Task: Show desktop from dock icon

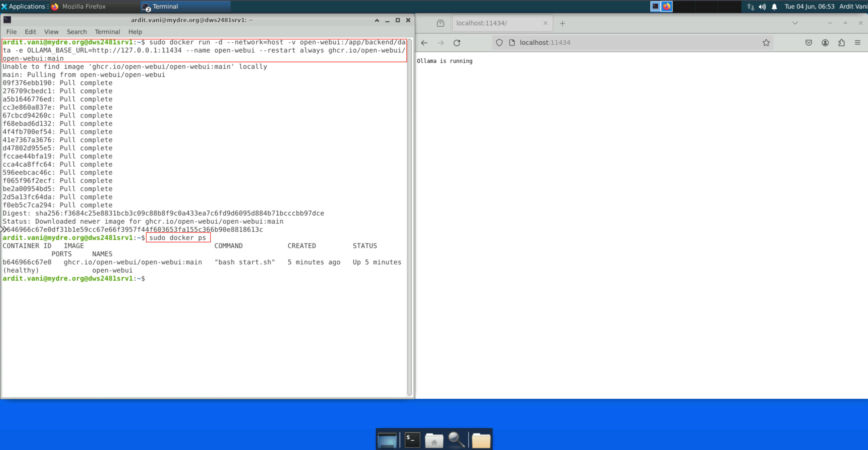Action: point(387,440)
